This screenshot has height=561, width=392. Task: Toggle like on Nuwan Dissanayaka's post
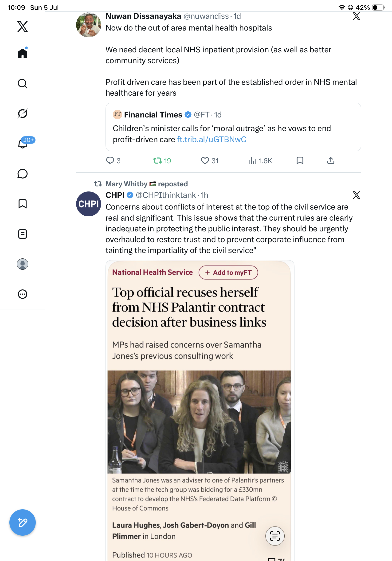click(x=209, y=160)
